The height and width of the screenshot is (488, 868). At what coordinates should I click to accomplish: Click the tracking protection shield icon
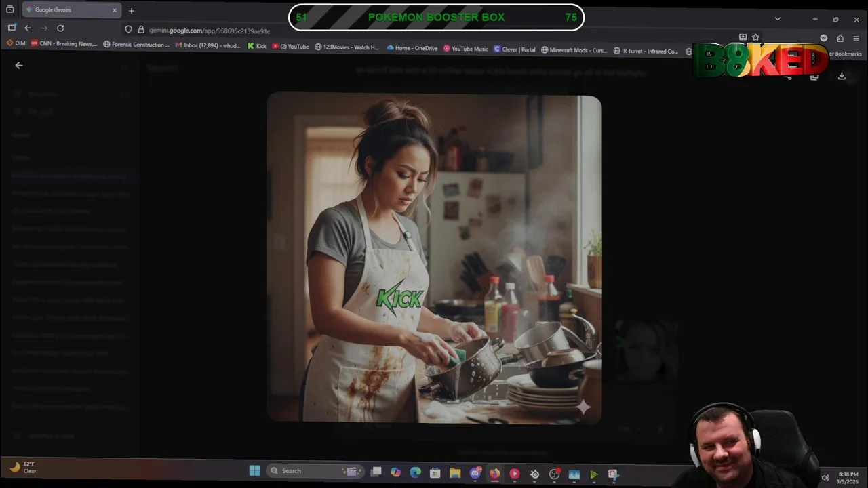[x=128, y=30]
